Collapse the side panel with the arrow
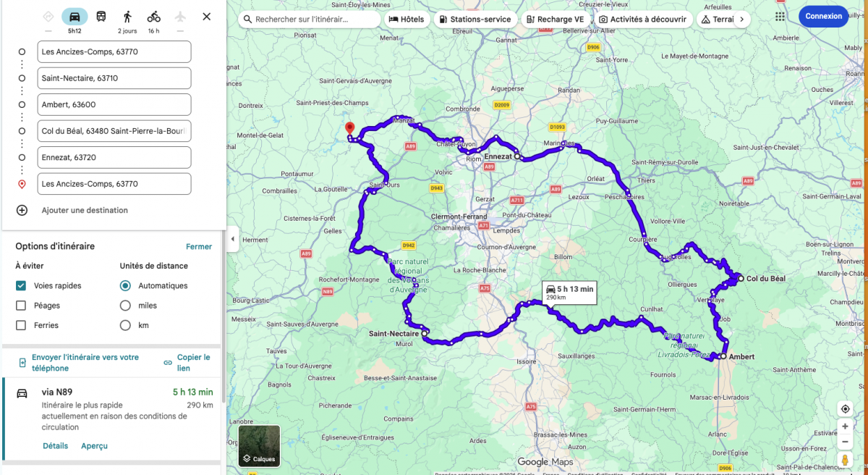This screenshot has width=868, height=475. [x=233, y=239]
